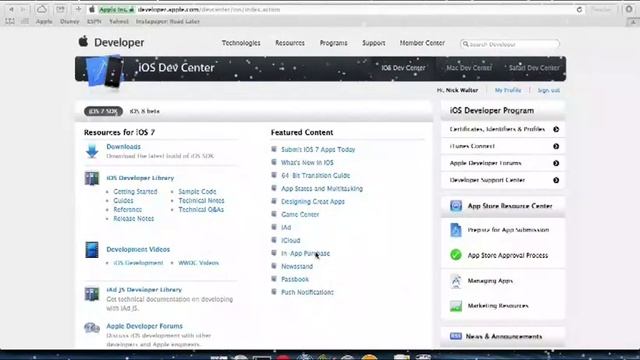Click the ESPN bookmark in bookmarks bar

[94, 22]
